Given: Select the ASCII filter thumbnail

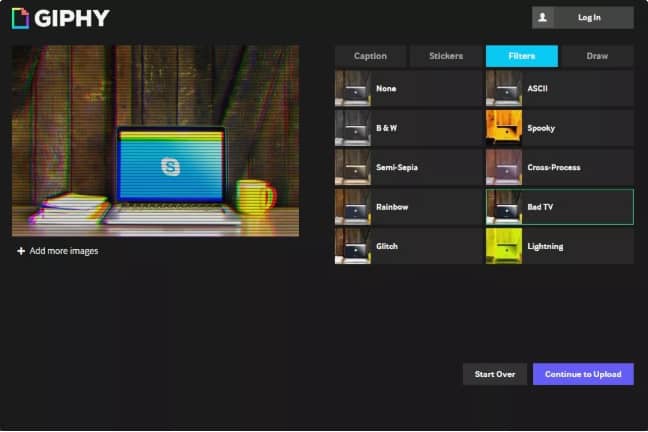Looking at the screenshot, I should click(x=504, y=88).
